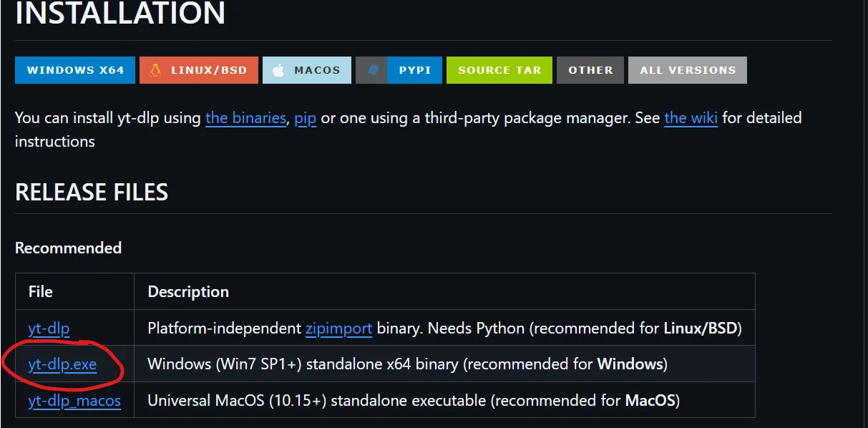Follow the "the binaries" link
The height and width of the screenshot is (428, 868).
point(245,117)
